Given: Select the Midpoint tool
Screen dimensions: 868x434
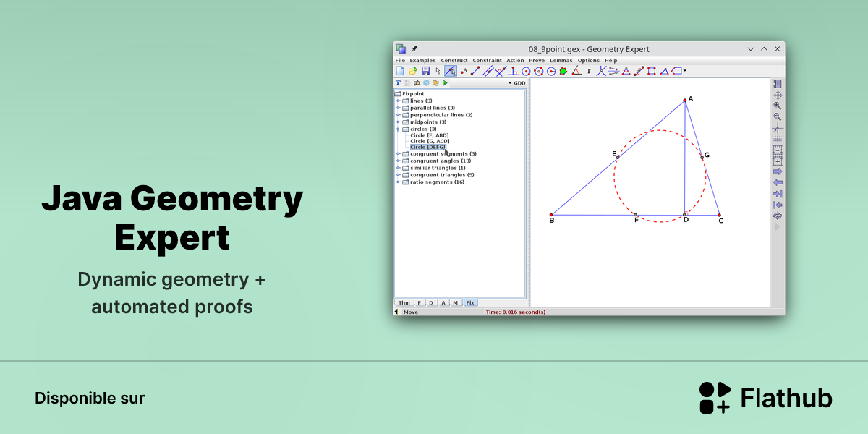Looking at the screenshot, I should click(638, 71).
